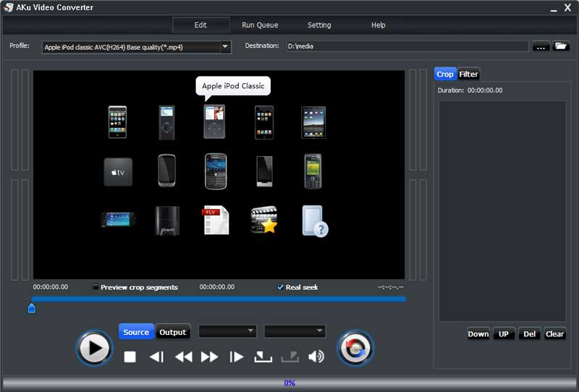Select the Output preview tab

click(173, 332)
